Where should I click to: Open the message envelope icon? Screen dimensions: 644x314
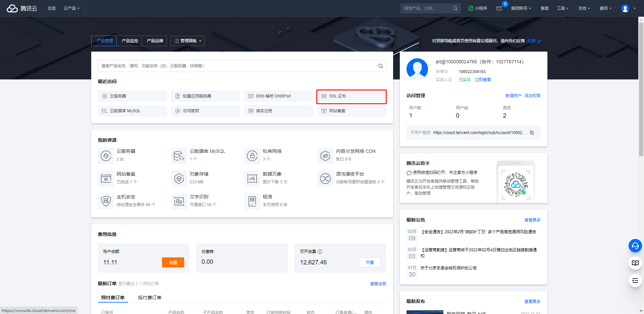tap(499, 8)
